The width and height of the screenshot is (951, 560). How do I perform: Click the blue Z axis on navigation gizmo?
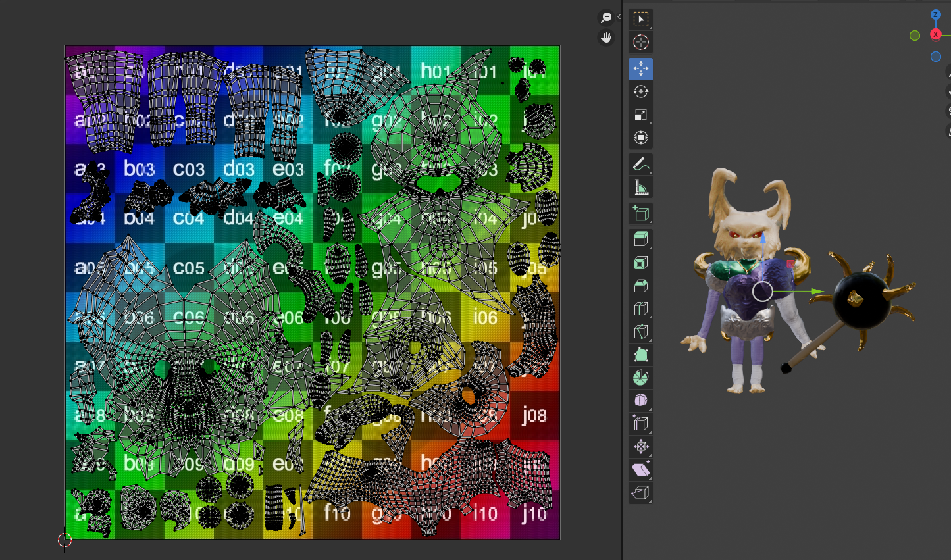click(x=935, y=14)
